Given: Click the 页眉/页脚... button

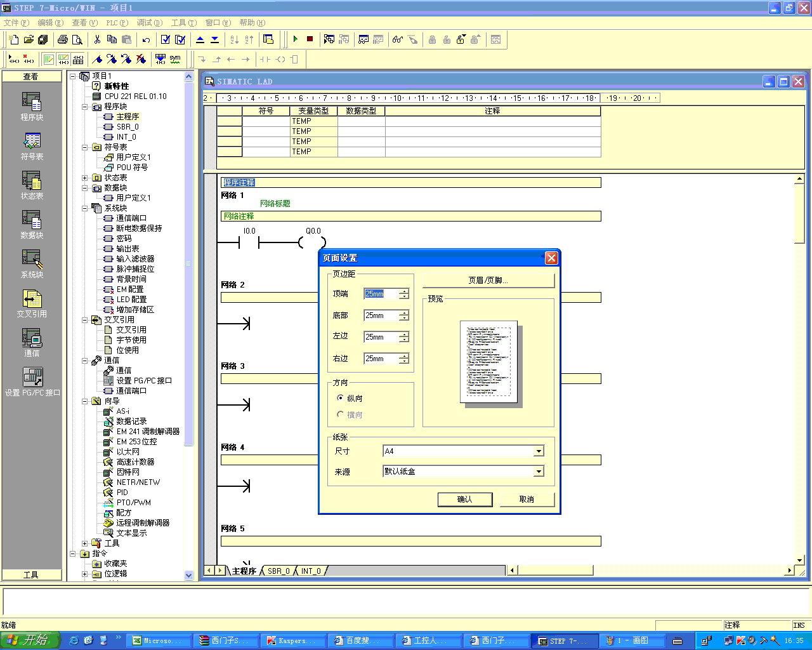Looking at the screenshot, I should (488, 281).
